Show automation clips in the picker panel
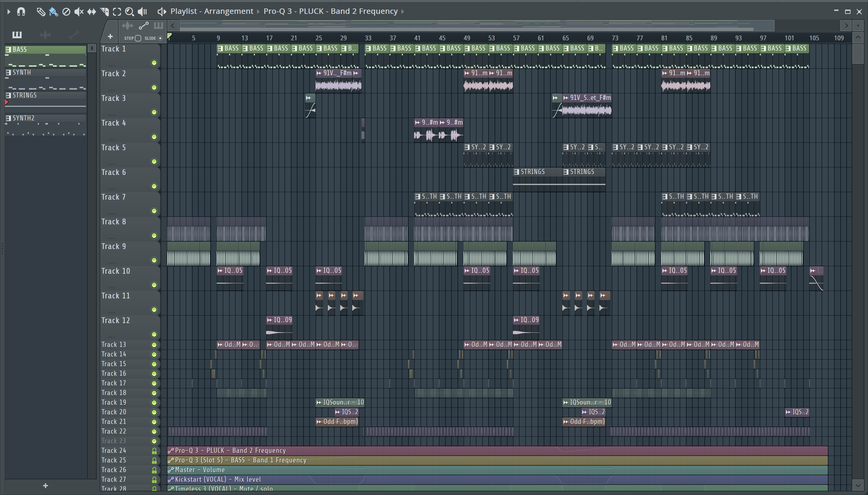Viewport: 868px width, 495px height. [74, 35]
